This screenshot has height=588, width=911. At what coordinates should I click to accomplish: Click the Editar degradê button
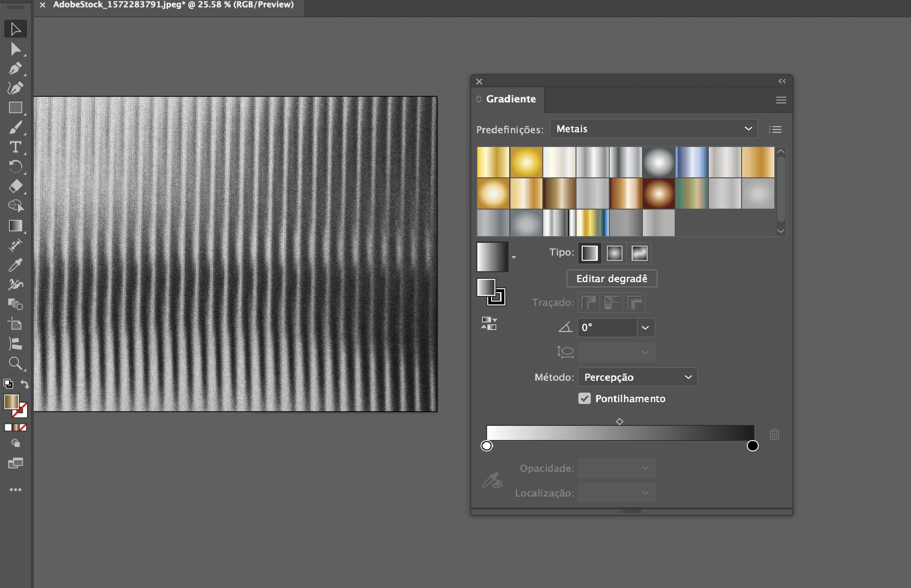612,278
